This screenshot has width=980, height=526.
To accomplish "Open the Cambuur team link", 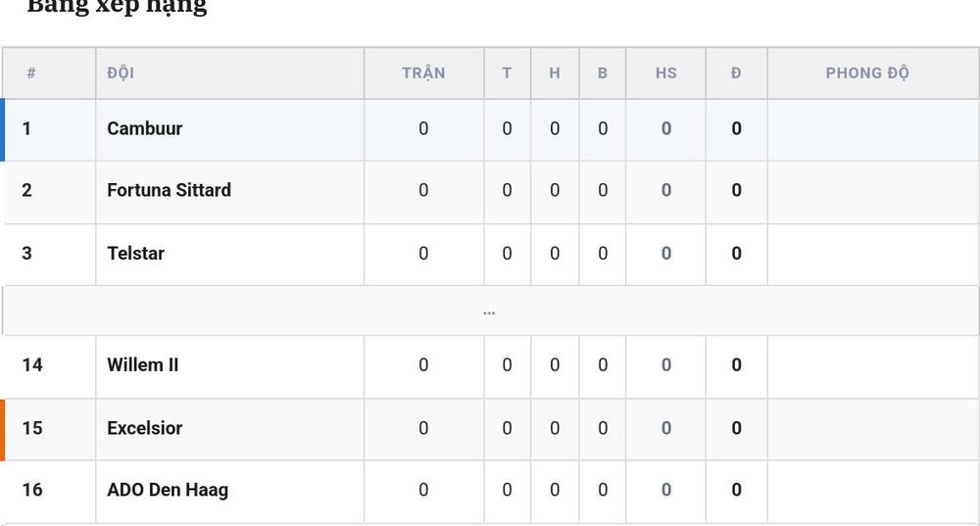I will coord(144,128).
